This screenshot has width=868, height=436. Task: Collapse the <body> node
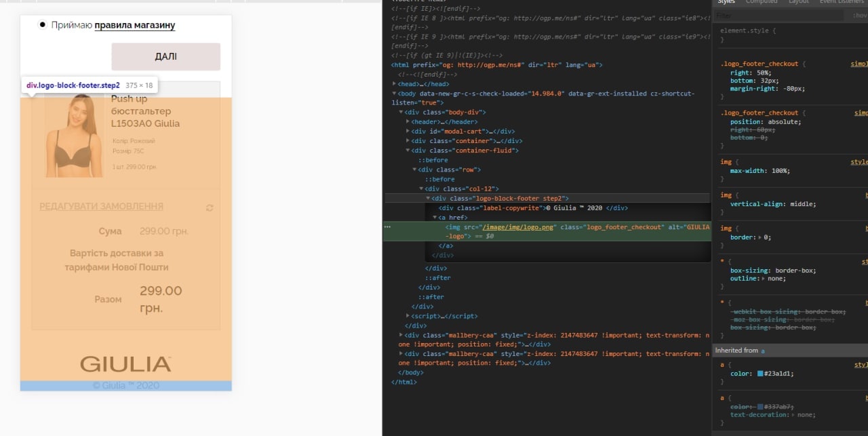(x=395, y=94)
